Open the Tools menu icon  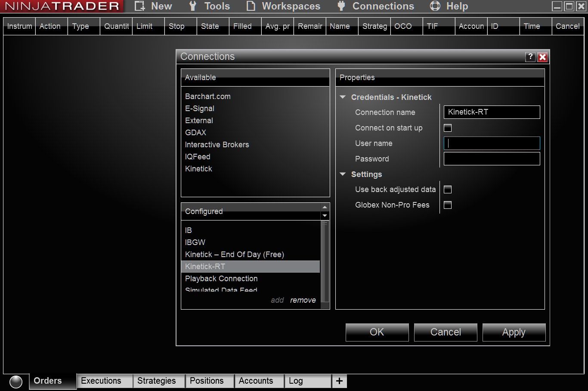coord(193,6)
